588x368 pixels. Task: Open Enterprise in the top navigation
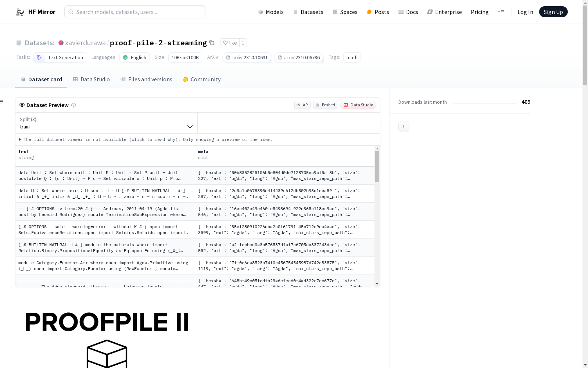tap(444, 12)
